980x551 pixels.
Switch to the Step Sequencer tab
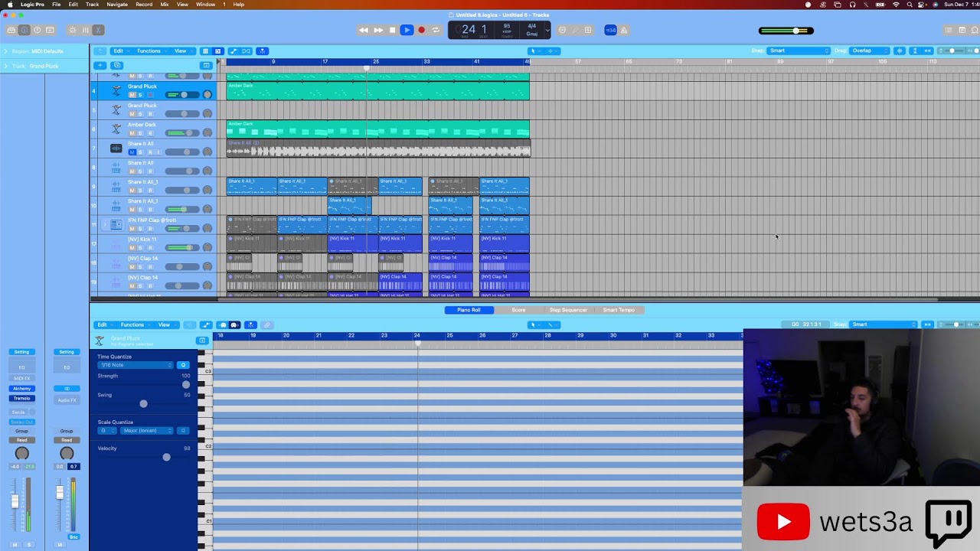(568, 310)
